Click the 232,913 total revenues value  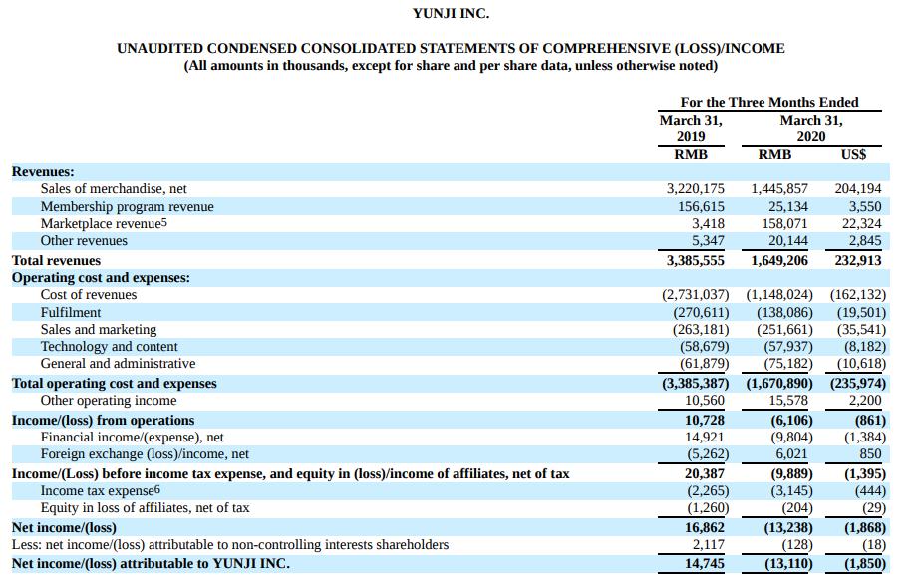pyautogui.click(x=858, y=260)
